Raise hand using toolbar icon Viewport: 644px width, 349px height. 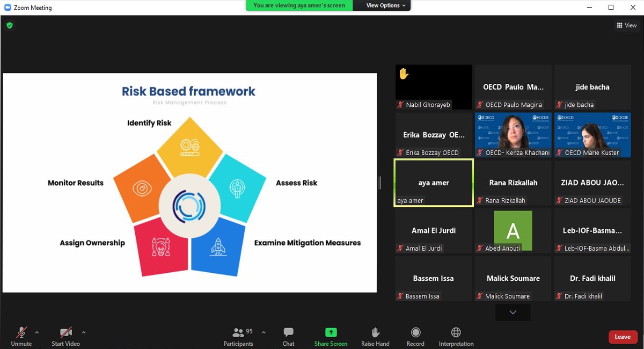pos(375,333)
